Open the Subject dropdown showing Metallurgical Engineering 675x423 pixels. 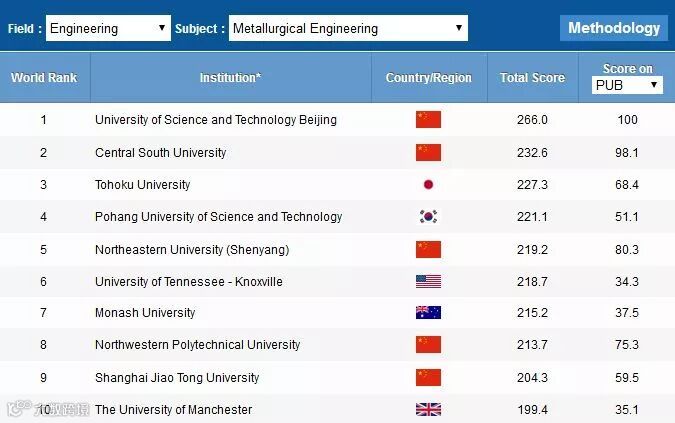coord(348,28)
